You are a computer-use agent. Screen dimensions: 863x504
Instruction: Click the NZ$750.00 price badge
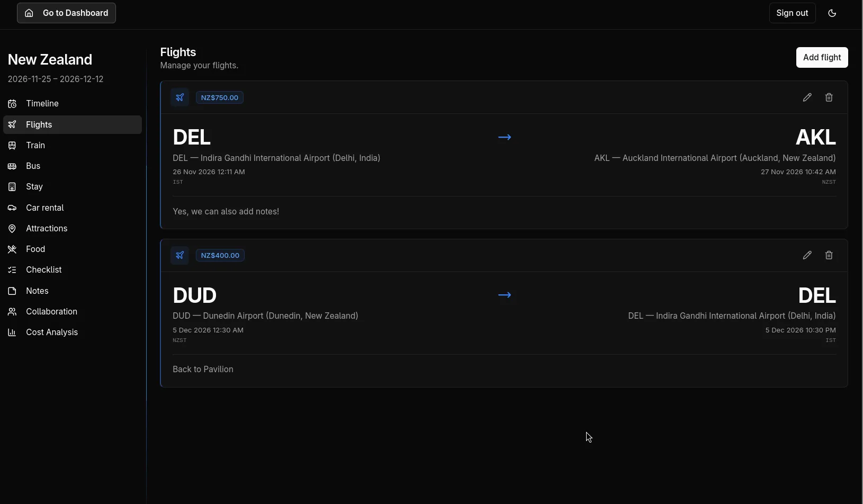(x=220, y=97)
